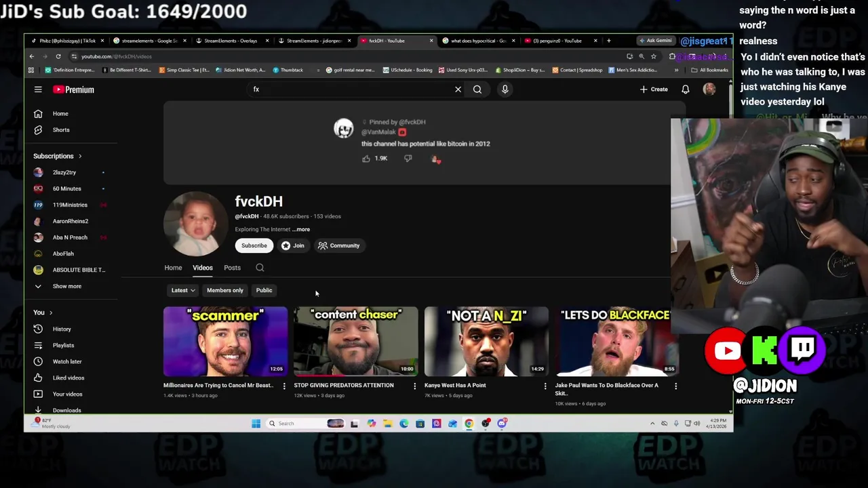
Task: Open the Latest sort dropdown
Action: 183,291
